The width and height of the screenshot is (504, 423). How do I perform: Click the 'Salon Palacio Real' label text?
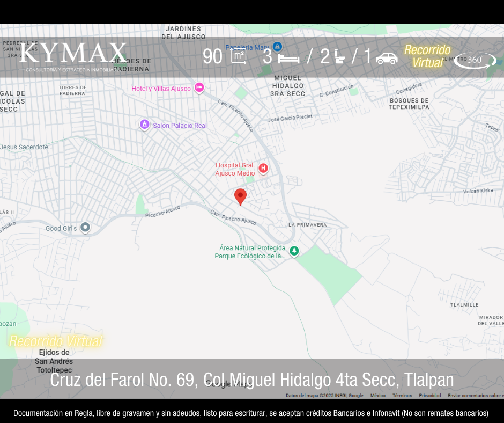[180, 126]
